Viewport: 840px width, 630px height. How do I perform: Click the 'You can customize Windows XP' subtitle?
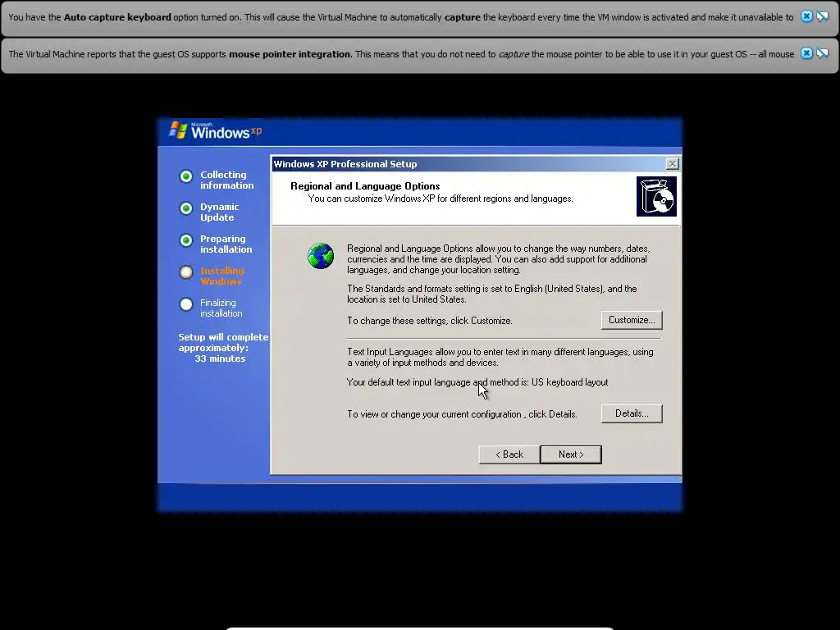(441, 199)
